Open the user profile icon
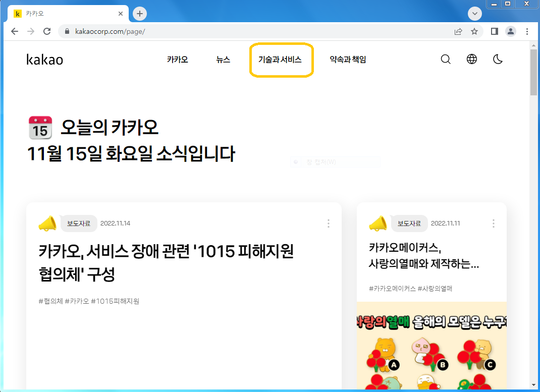This screenshot has height=392, width=540. (x=510, y=31)
